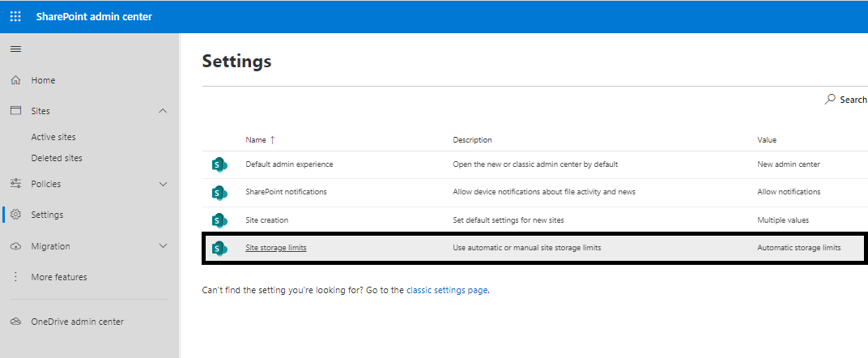Open Default admin experience setting
The width and height of the screenshot is (868, 358).
pos(289,164)
